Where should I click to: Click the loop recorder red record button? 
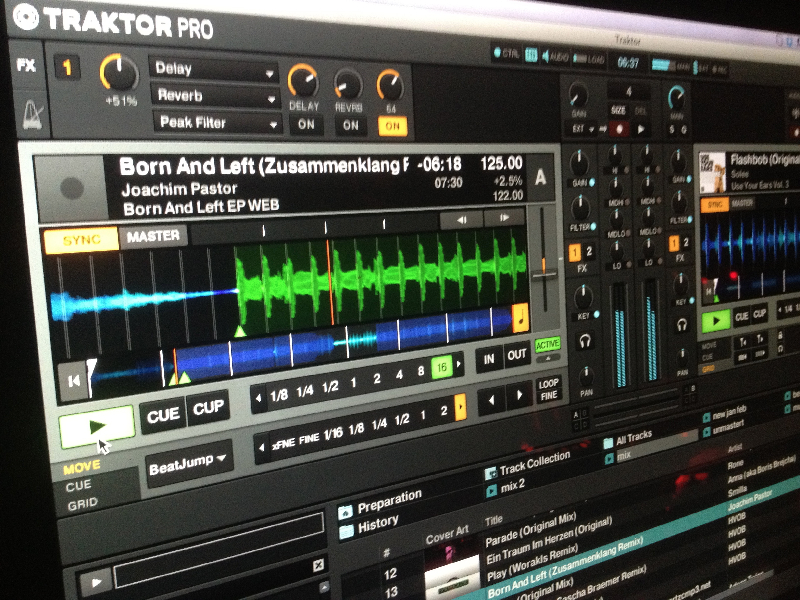tap(619, 129)
